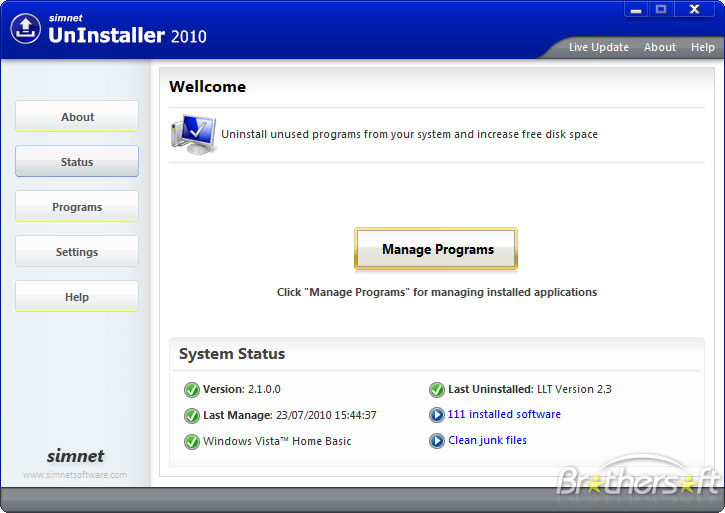The width and height of the screenshot is (725, 513).
Task: Open Settings from the sidebar
Action: click(77, 251)
